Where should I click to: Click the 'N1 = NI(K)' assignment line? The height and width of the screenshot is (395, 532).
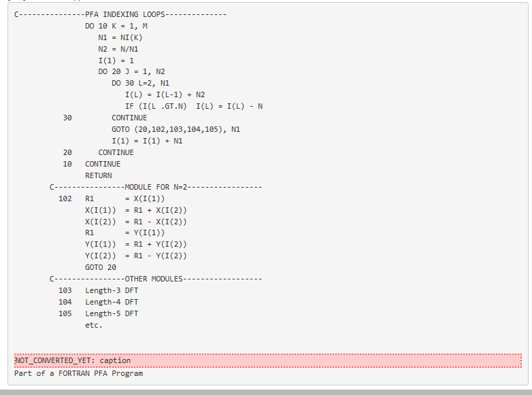point(120,37)
